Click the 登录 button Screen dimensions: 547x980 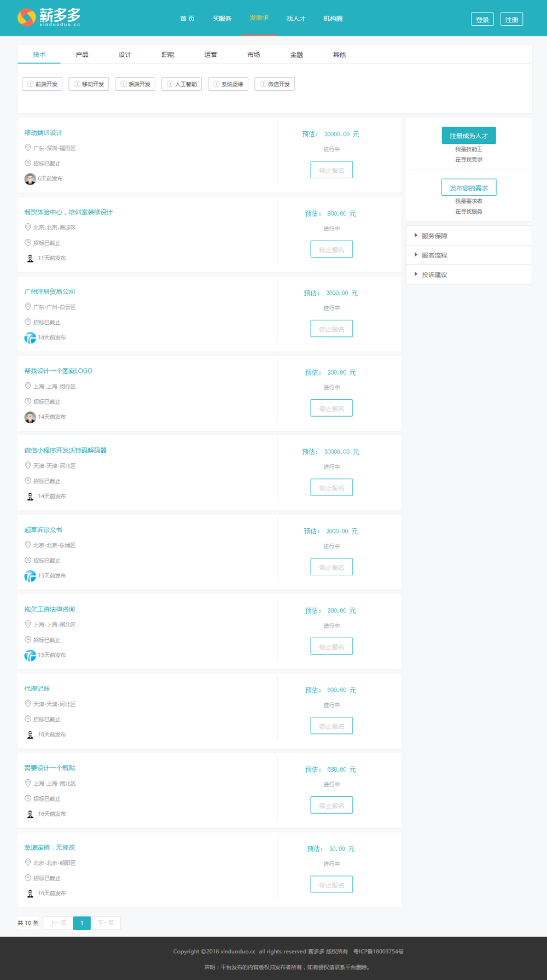(x=482, y=19)
